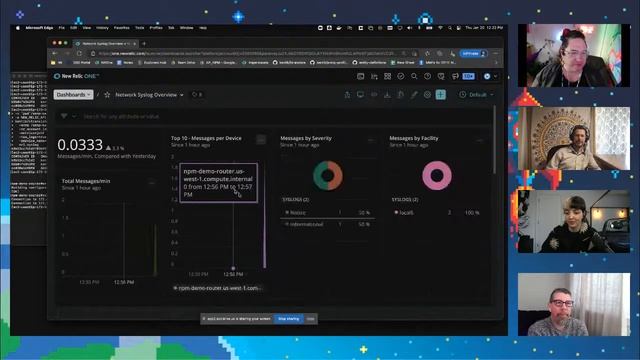Click the InPrivate profile button
The image size is (640, 360).
(473, 53)
